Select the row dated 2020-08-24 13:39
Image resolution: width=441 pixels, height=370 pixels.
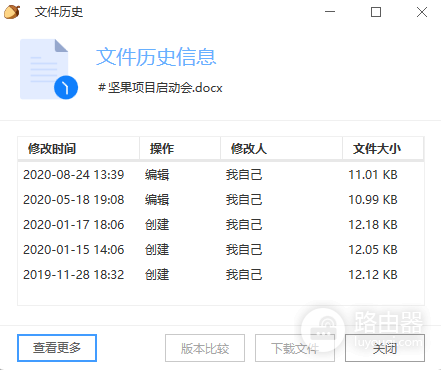coord(221,175)
